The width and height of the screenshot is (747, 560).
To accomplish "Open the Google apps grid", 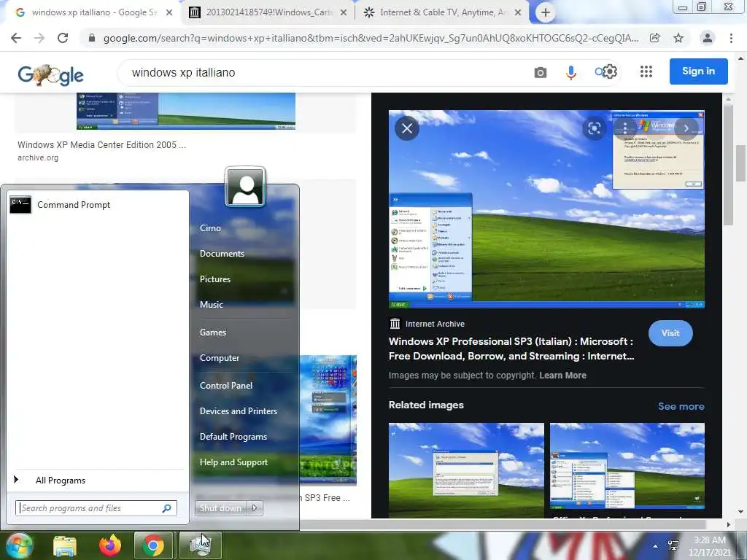I will [x=646, y=71].
